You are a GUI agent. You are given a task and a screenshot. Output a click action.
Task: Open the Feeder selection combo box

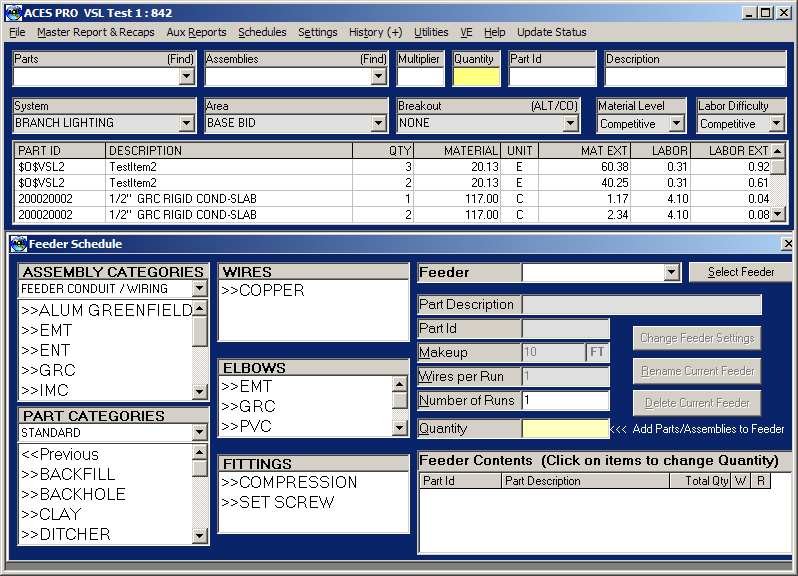[x=671, y=272]
